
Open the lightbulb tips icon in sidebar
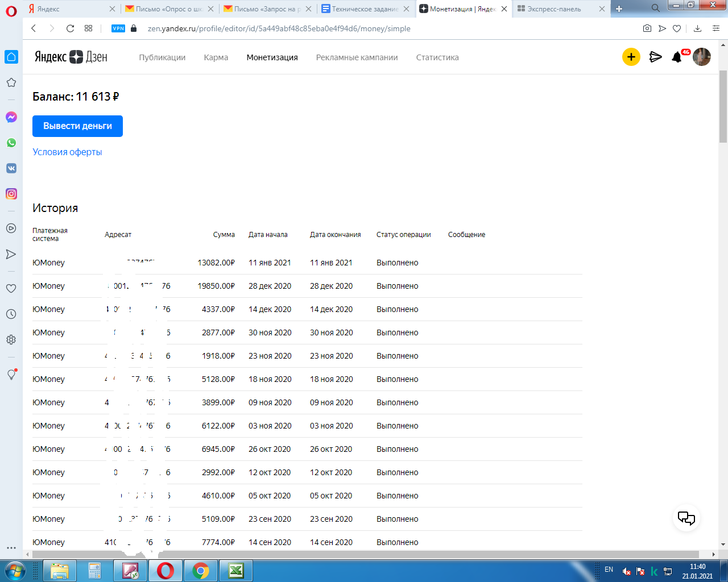click(11, 374)
